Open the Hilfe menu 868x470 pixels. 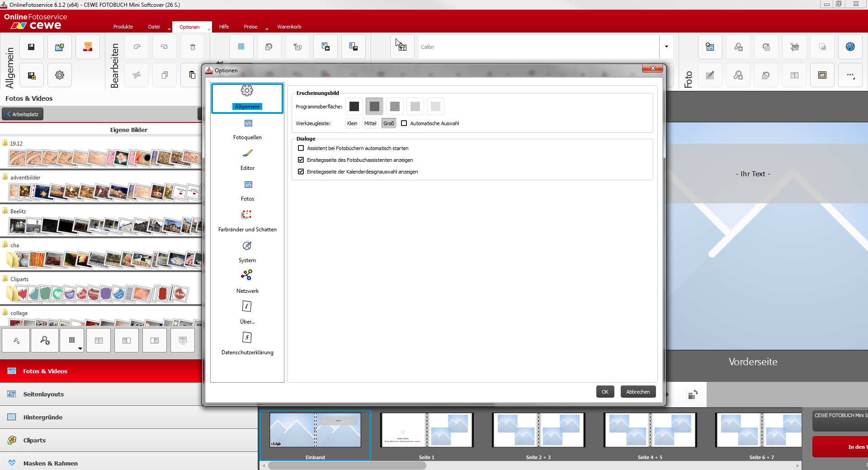pos(224,27)
